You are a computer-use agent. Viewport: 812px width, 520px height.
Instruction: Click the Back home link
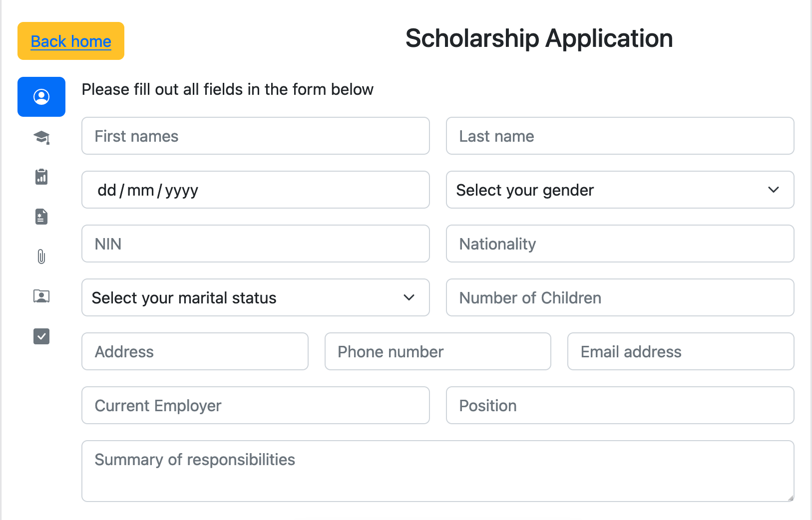click(x=71, y=41)
